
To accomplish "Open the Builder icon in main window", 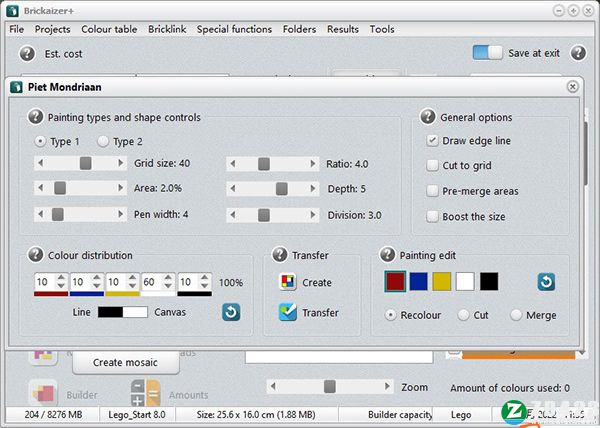I will coord(43,393).
